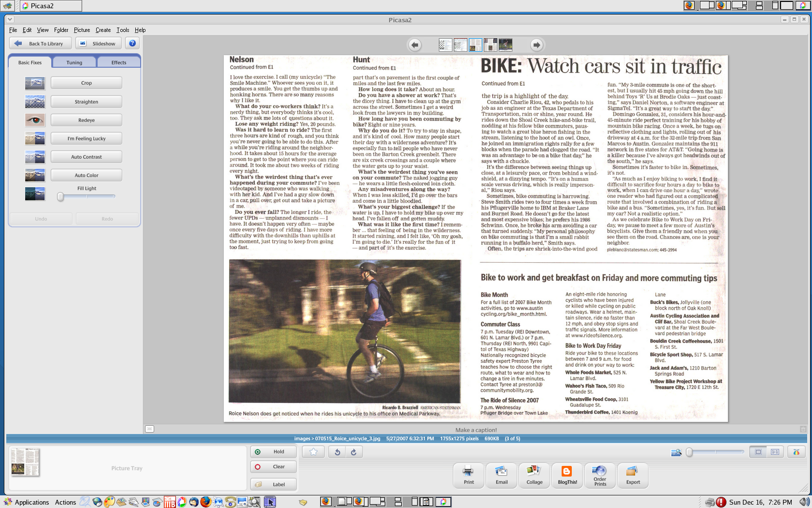Select fourth thumbnail in filmstrip

pyautogui.click(x=491, y=45)
